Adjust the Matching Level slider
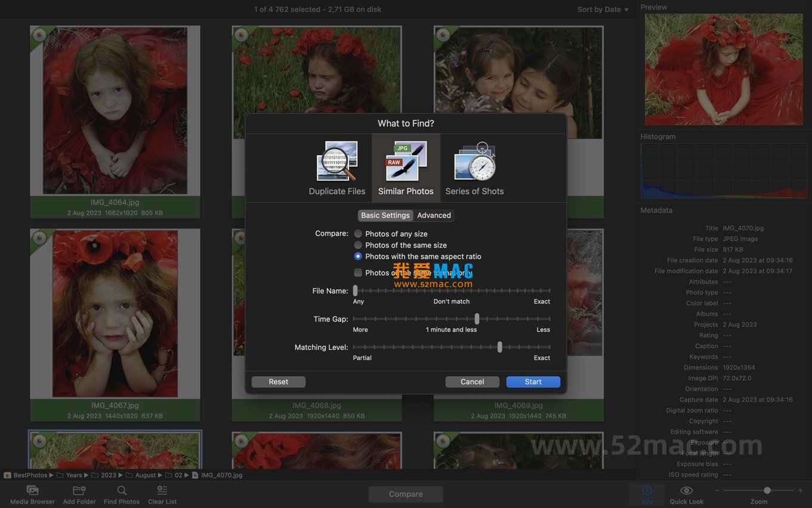Viewport: 812px width, 508px height. coord(500,347)
